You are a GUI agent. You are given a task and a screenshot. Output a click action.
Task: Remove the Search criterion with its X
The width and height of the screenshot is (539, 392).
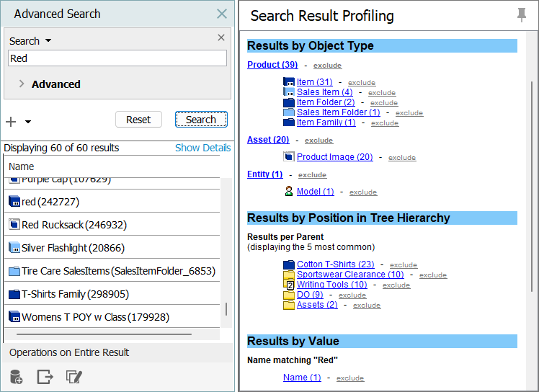(x=221, y=38)
